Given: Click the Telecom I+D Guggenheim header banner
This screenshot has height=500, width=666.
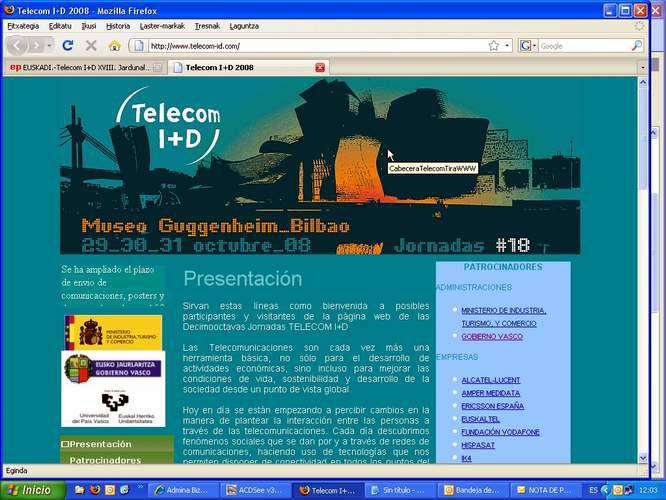Looking at the screenshot, I should click(x=320, y=167).
